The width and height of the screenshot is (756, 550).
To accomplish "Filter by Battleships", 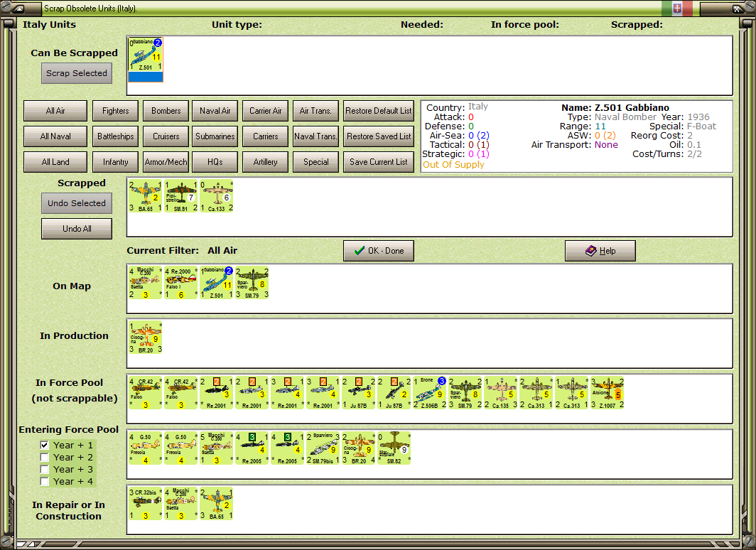I will 115,136.
